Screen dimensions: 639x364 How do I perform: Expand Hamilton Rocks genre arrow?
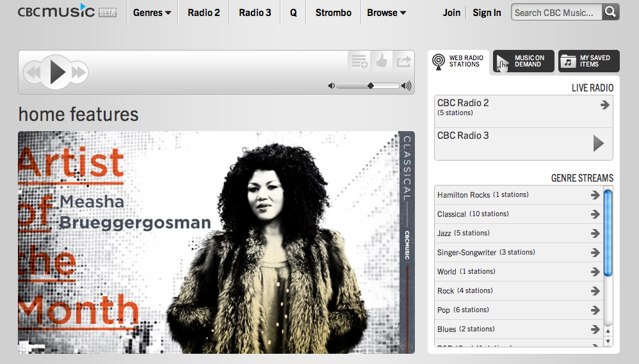595,195
